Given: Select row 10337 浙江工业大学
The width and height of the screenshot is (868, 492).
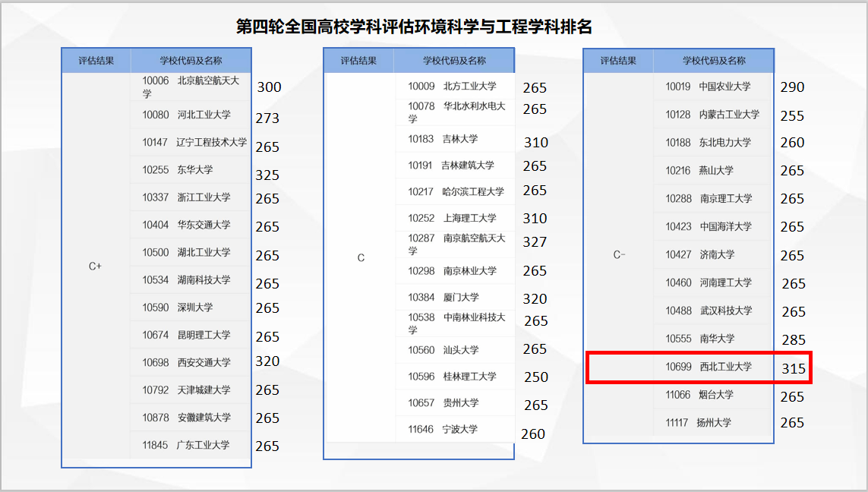Looking at the screenshot, I should 191,197.
